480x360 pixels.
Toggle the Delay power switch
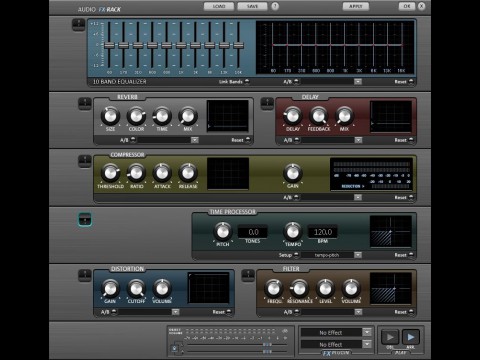pos(267,103)
